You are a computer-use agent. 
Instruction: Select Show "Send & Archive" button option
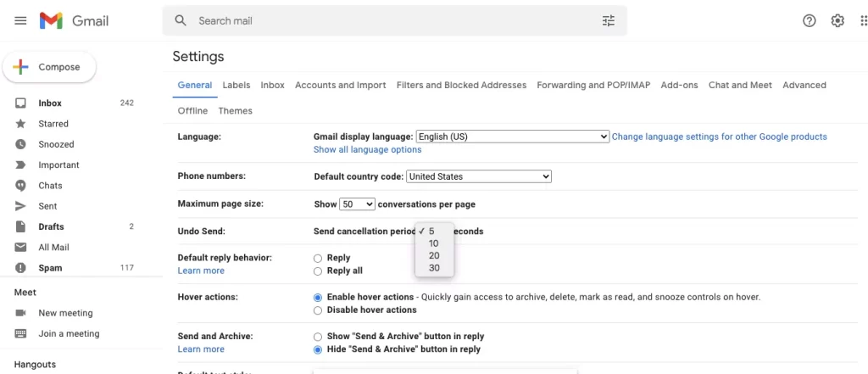click(318, 337)
